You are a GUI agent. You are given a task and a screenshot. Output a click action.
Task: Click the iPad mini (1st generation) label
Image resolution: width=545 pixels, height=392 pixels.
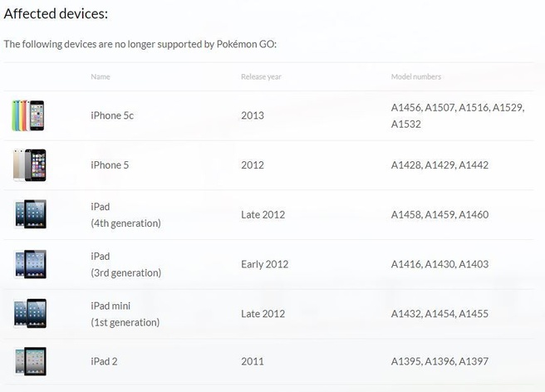pyautogui.click(x=125, y=314)
